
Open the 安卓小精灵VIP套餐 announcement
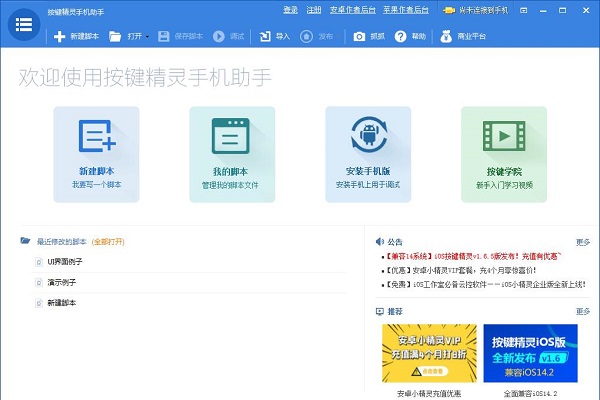(460, 271)
